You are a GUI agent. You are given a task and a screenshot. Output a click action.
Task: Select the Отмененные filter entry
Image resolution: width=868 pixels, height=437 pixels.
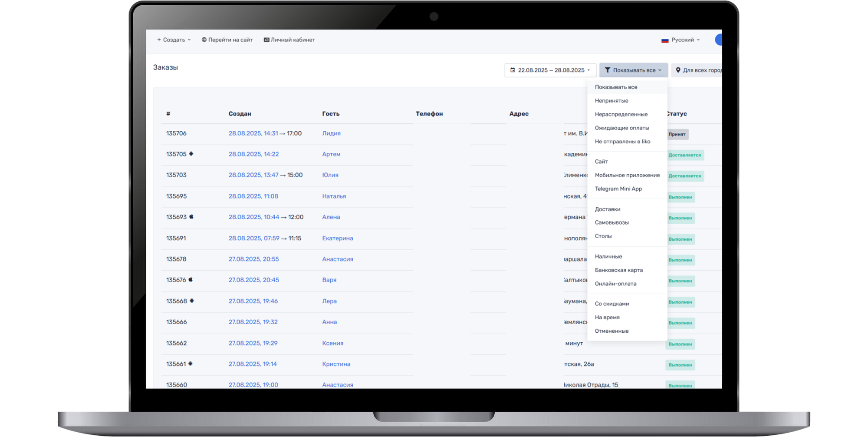612,331
